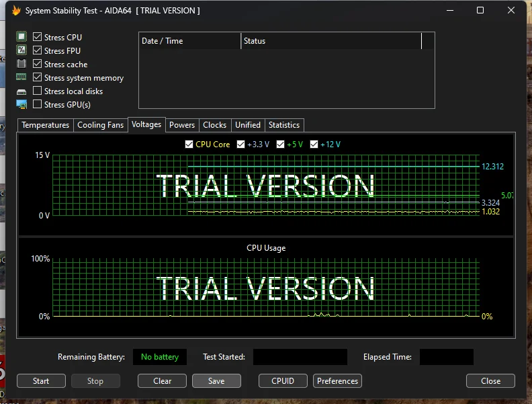Disable the Stress CPU checkbox
The height and width of the screenshot is (404, 532).
coord(38,38)
